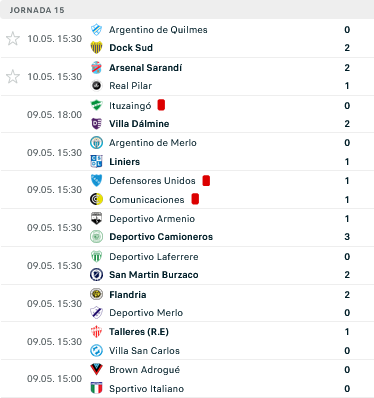Click the Talleres (R.E) striped crest

tap(96, 332)
